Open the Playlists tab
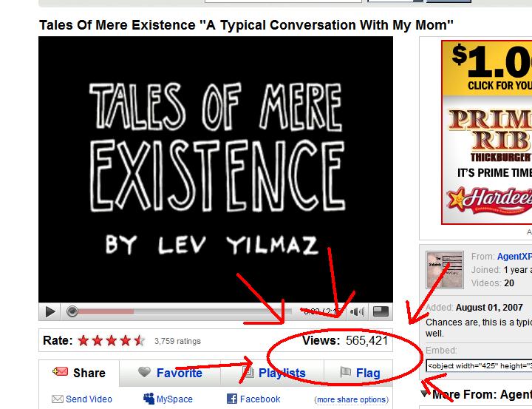Screen dimensions: 532x409 [273, 373]
